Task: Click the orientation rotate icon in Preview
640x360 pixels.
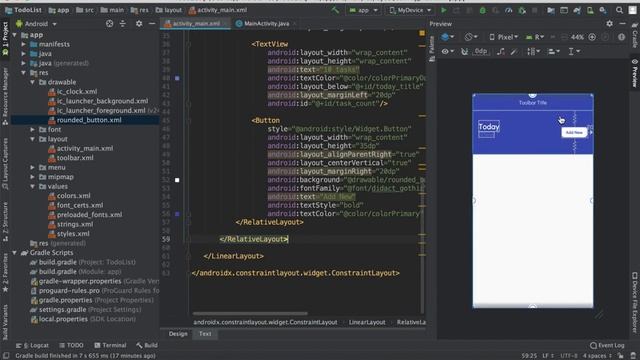Action: [x=471, y=37]
